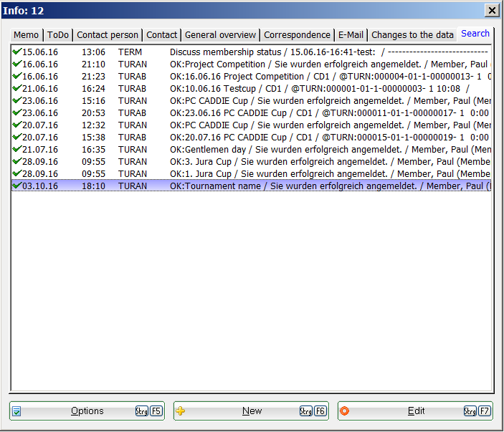Open the ToDo tab
Image resolution: width=504 pixels, height=432 pixels.
coord(58,35)
